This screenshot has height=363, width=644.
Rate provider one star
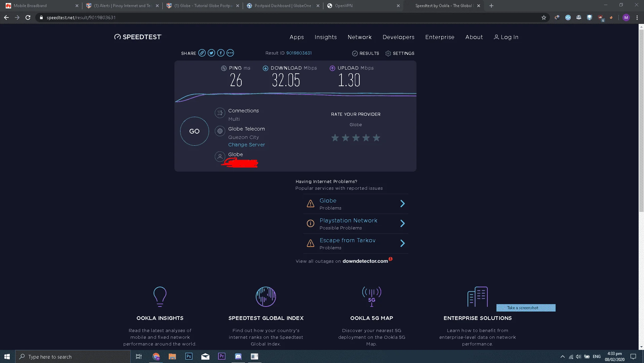pos(335,138)
